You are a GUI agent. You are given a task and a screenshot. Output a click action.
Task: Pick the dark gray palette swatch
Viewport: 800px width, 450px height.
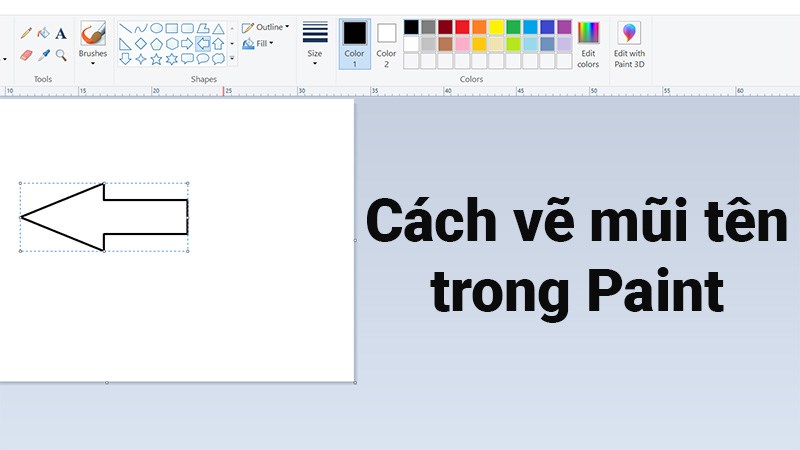pos(429,27)
